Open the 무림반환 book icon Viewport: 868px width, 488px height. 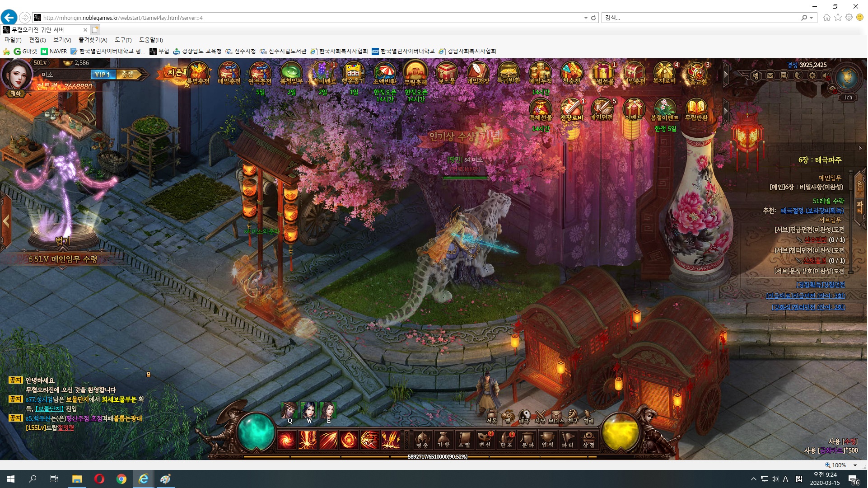click(x=696, y=111)
